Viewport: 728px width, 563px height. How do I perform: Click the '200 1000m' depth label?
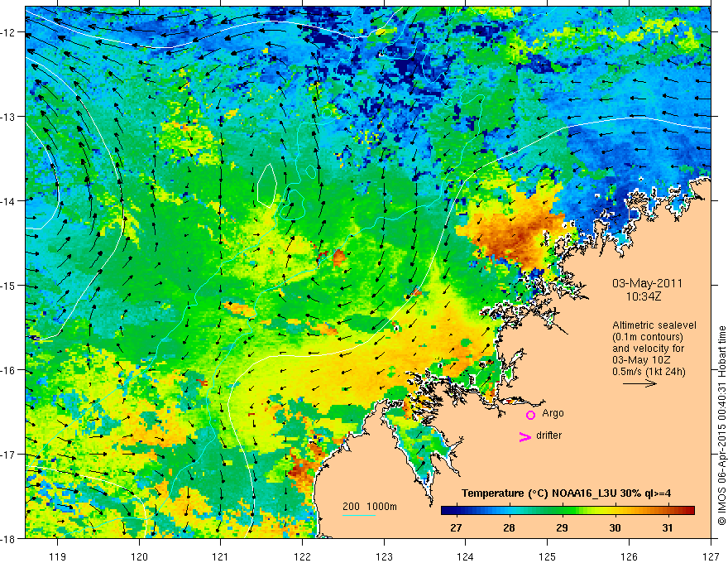tap(370, 507)
